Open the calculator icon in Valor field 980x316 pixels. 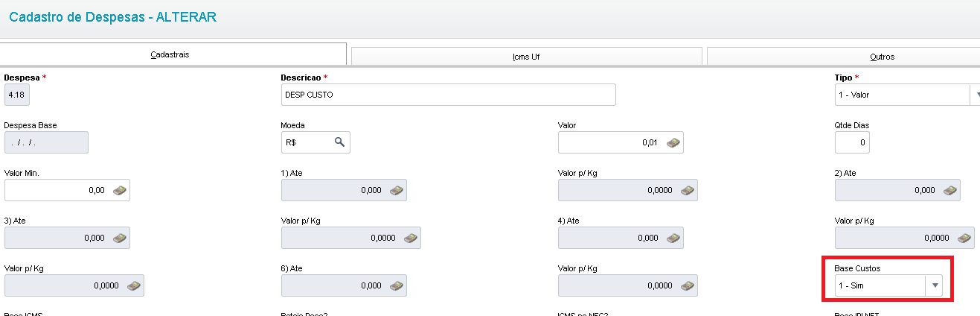[673, 143]
